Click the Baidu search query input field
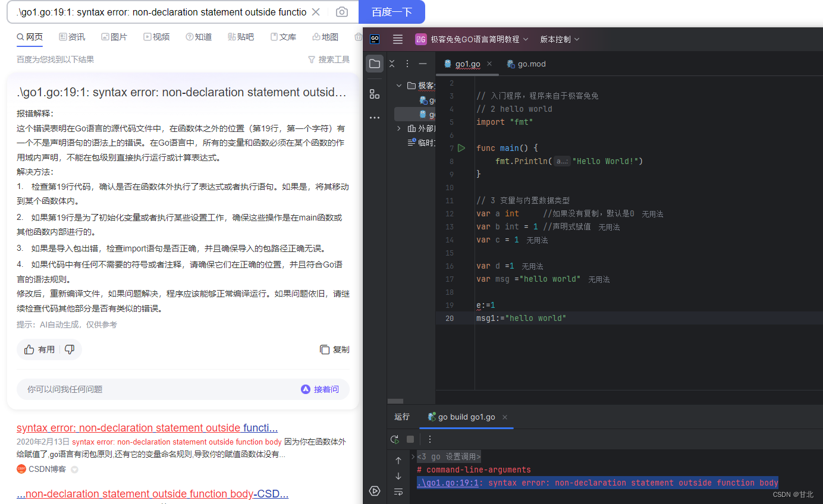Screen dimensions: 823x504 point(161,12)
